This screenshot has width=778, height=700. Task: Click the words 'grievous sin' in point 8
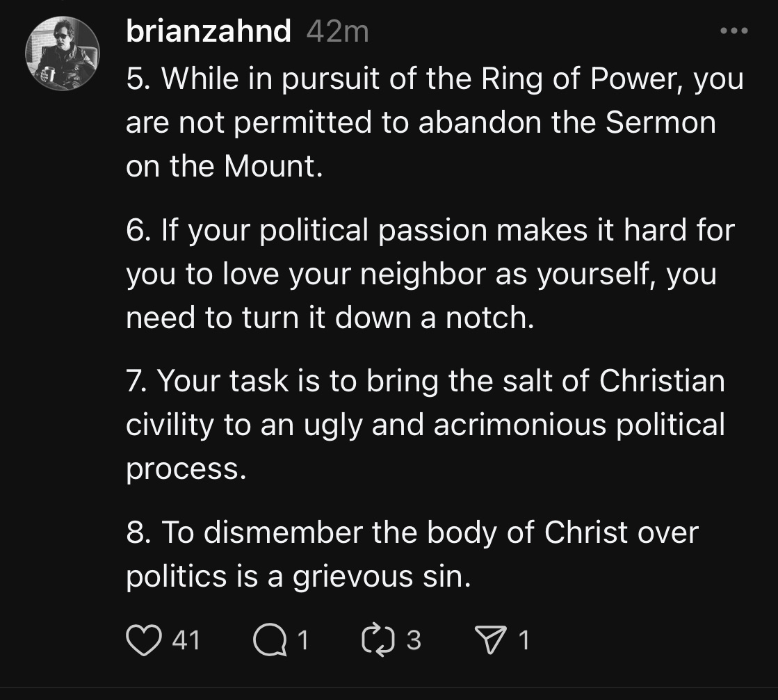(382, 576)
